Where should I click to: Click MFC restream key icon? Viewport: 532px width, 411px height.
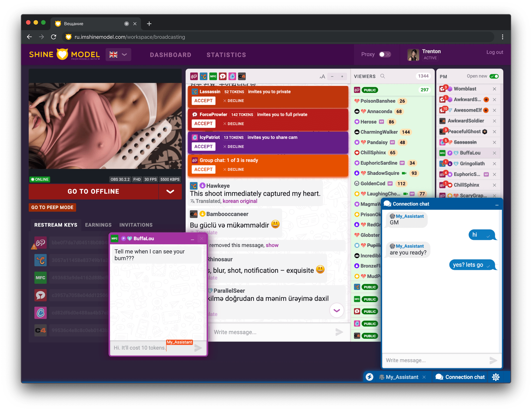[x=40, y=278]
